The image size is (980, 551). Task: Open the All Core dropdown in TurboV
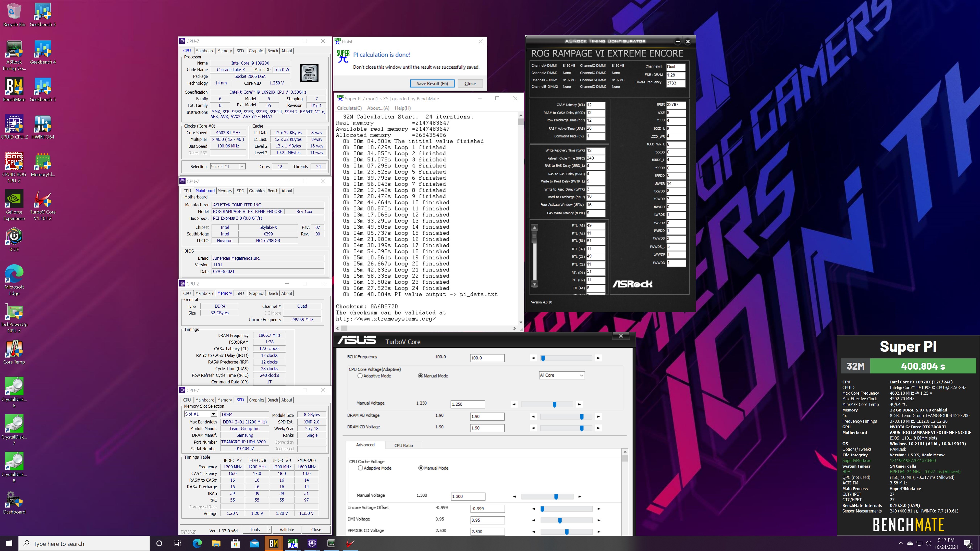[561, 375]
